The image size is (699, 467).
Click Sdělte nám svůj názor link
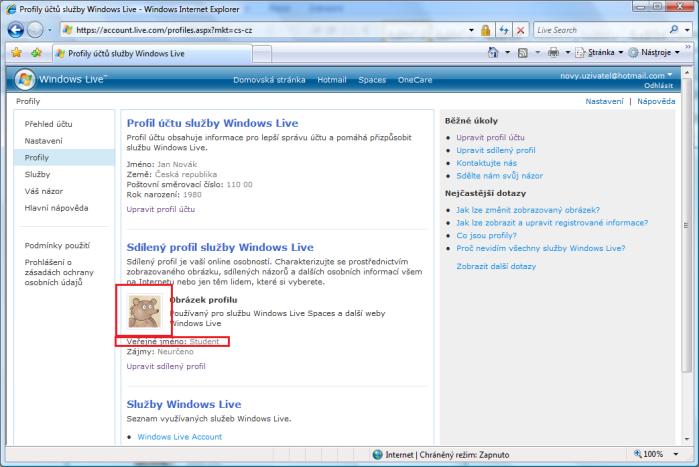tap(499, 176)
